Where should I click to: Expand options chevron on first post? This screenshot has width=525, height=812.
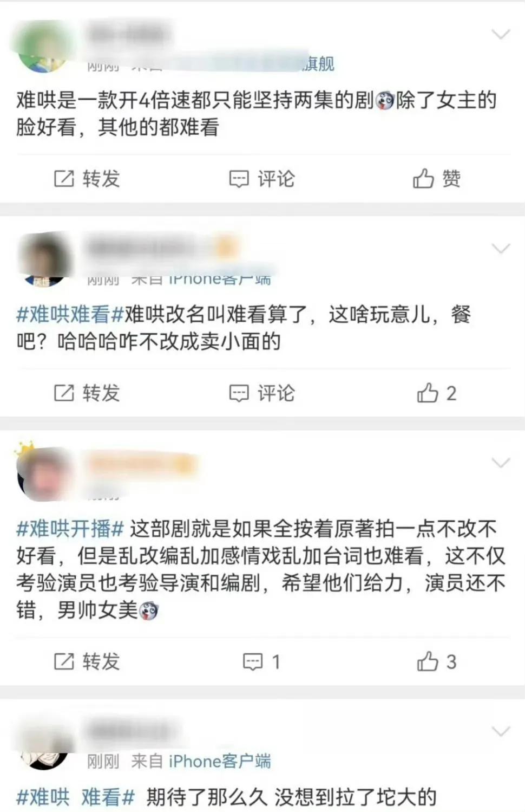[501, 35]
